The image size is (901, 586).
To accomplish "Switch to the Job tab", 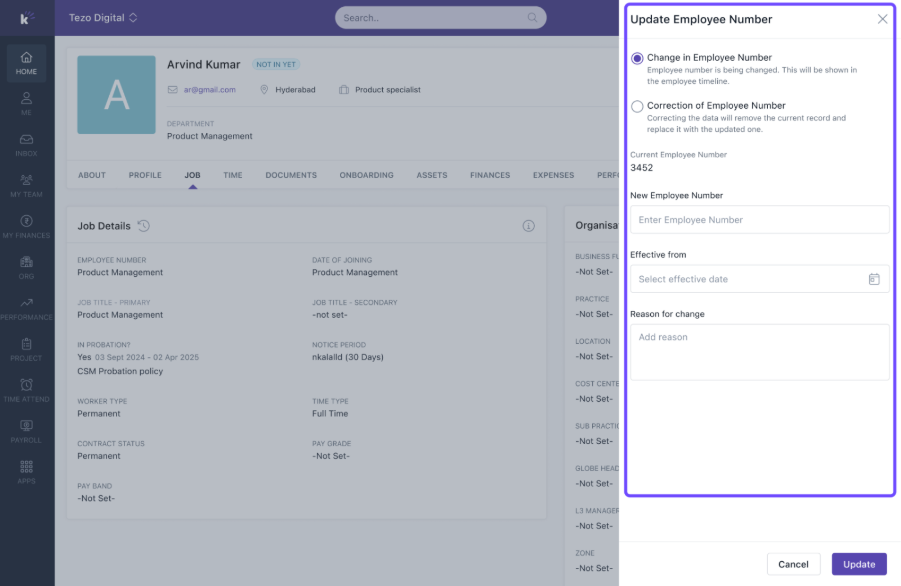I will pos(192,175).
